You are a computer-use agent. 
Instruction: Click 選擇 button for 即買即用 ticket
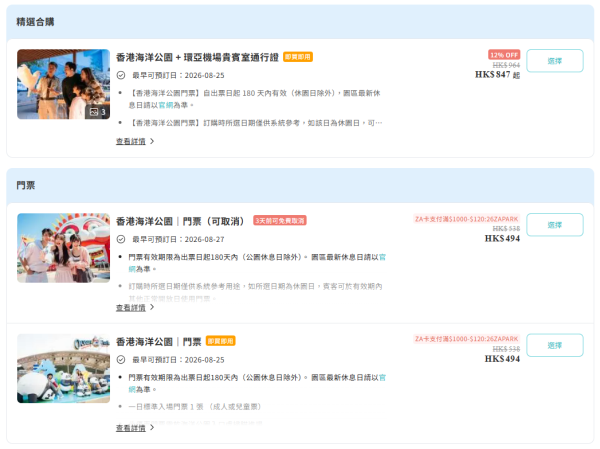pyautogui.click(x=554, y=345)
